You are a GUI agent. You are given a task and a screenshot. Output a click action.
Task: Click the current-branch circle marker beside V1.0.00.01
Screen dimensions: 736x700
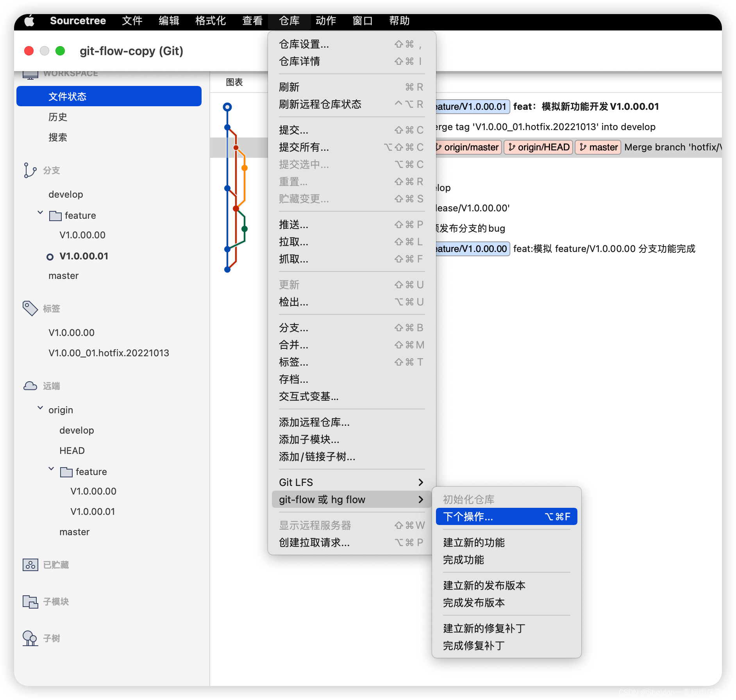pyautogui.click(x=50, y=257)
